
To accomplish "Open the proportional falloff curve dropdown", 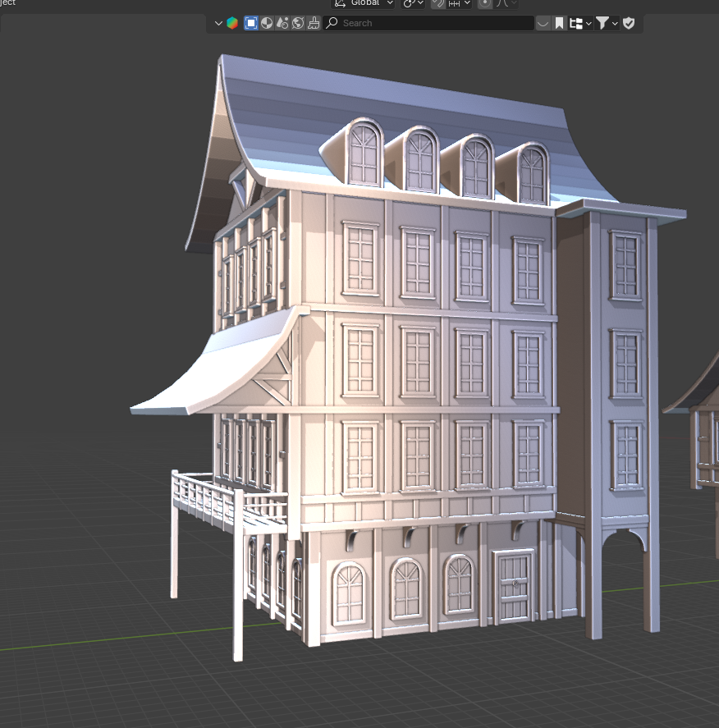I will click(506, 3).
